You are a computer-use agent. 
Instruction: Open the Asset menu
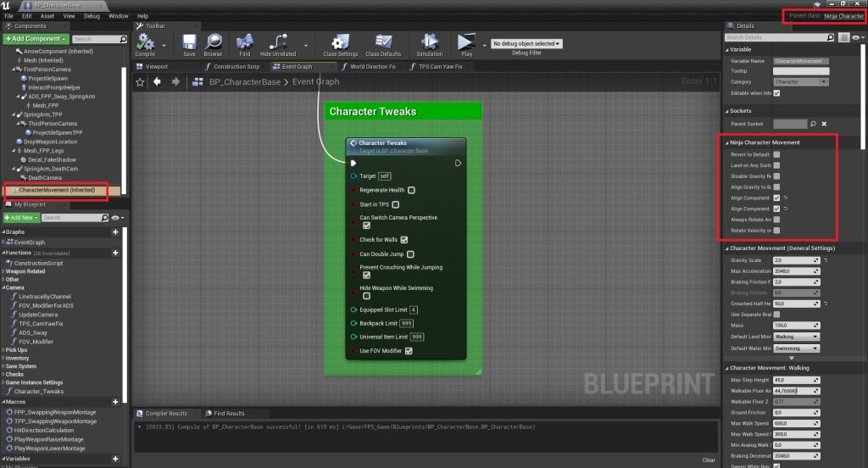point(47,16)
